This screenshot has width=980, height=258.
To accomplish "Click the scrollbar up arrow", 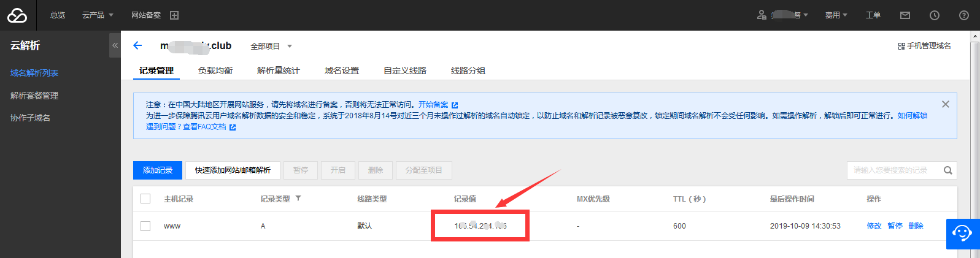I will pos(975,36).
